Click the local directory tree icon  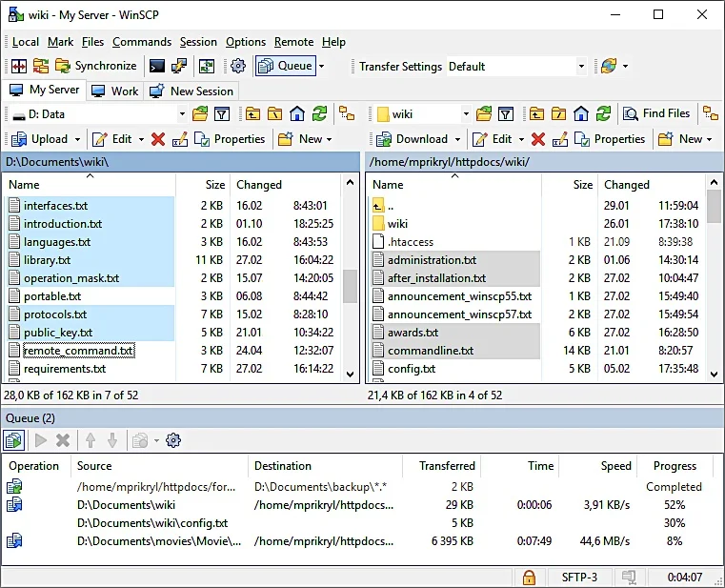[x=347, y=114]
